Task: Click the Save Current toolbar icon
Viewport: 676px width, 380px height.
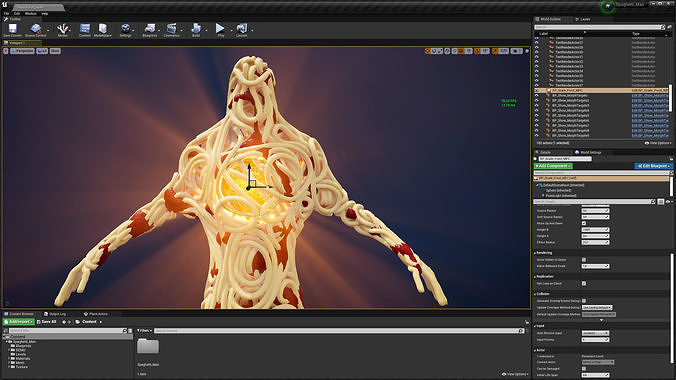Action: click(13, 28)
